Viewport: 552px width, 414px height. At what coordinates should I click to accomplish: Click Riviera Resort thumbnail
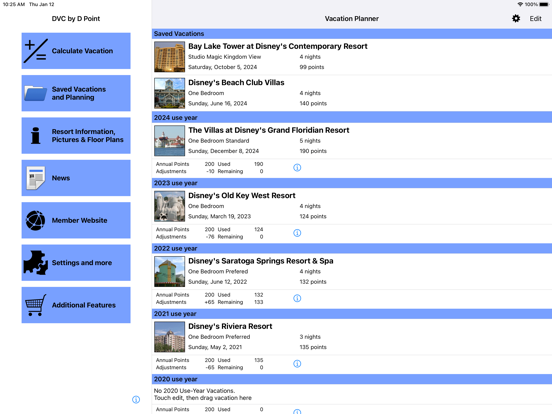pos(169,337)
